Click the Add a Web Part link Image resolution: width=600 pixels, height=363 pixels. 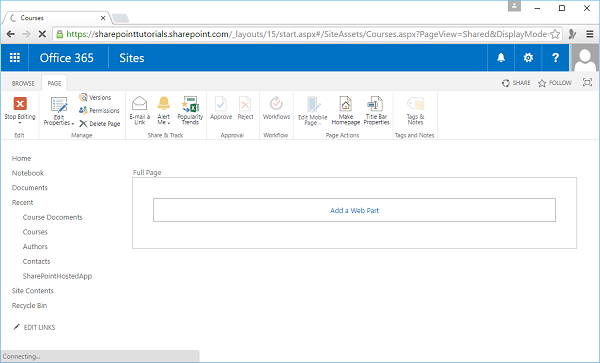(x=354, y=210)
